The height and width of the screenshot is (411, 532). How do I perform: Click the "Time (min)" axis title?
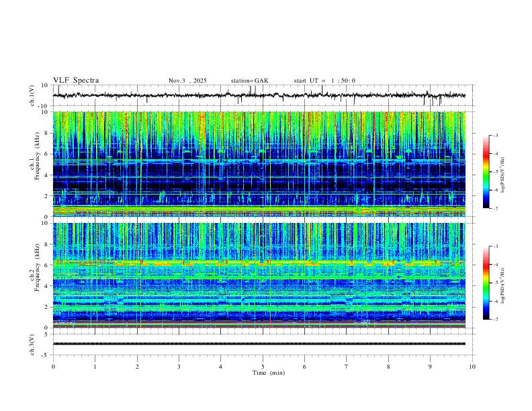(269, 373)
